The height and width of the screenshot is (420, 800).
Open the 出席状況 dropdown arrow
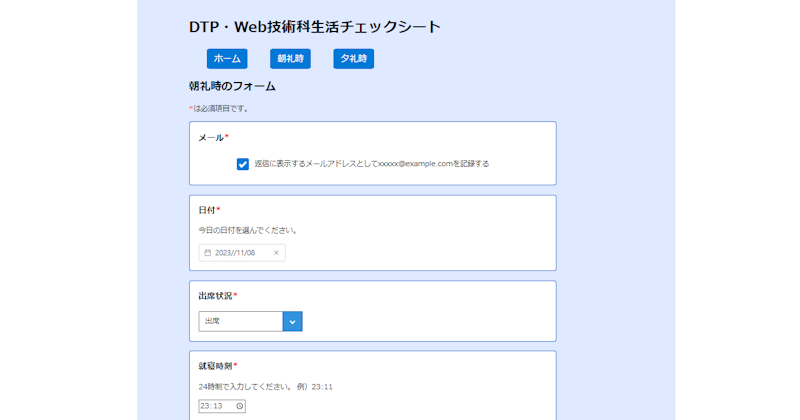pos(292,322)
